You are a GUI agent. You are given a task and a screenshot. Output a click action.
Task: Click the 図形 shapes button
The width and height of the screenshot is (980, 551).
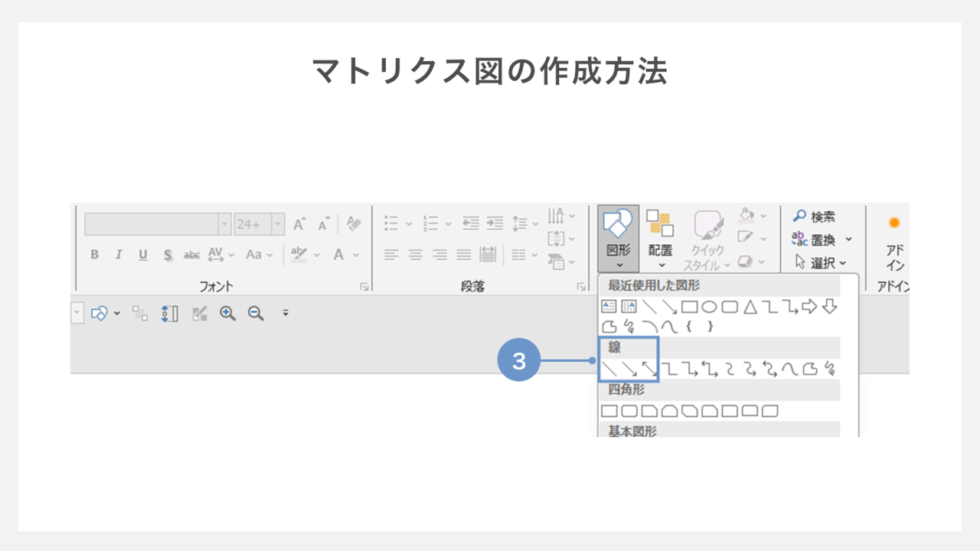(618, 238)
